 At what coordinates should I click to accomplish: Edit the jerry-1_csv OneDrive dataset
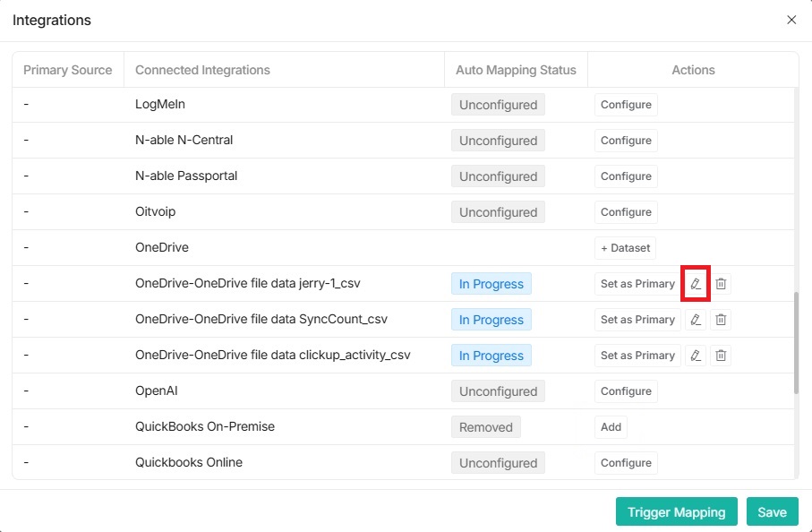pos(696,283)
